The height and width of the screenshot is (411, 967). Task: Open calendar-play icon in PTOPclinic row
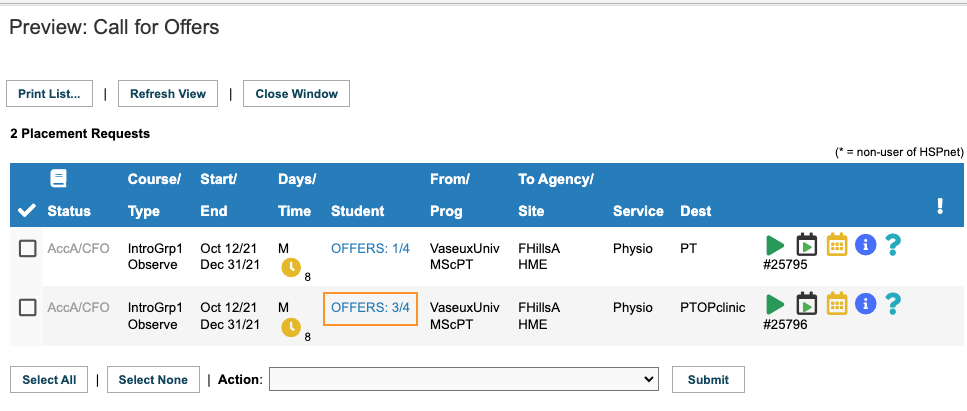click(x=807, y=304)
